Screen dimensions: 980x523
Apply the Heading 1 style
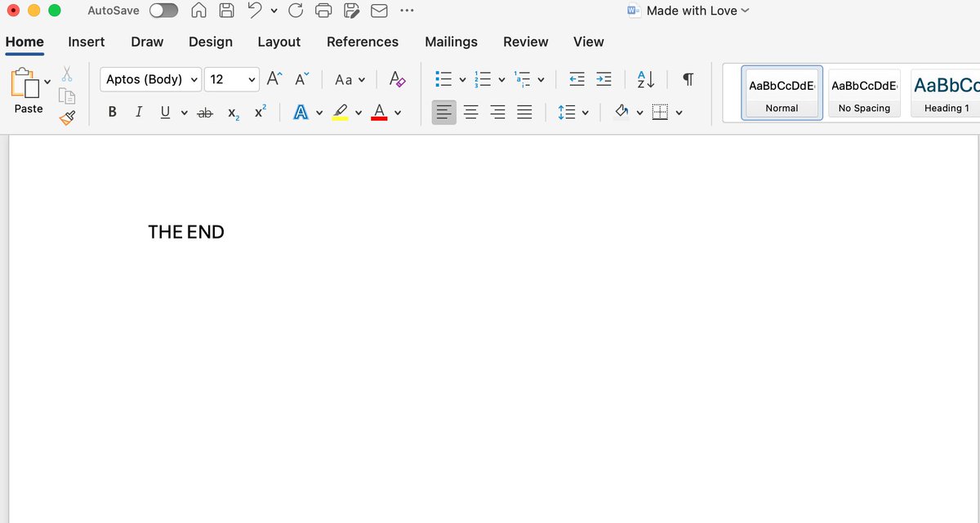(946, 92)
